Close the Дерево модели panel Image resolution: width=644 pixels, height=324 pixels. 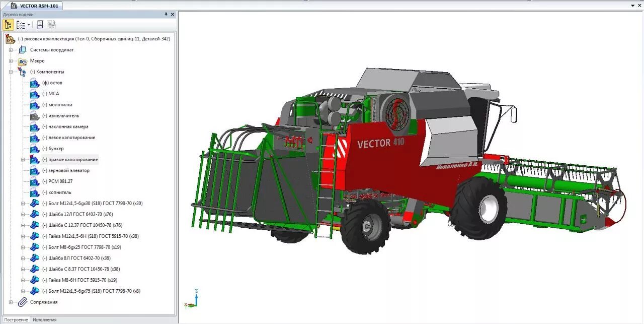[x=173, y=15]
